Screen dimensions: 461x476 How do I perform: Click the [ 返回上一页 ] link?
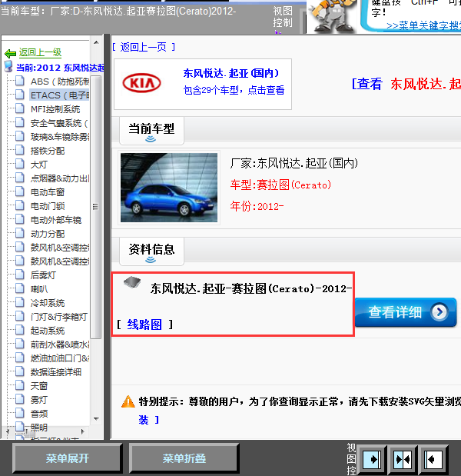144,47
